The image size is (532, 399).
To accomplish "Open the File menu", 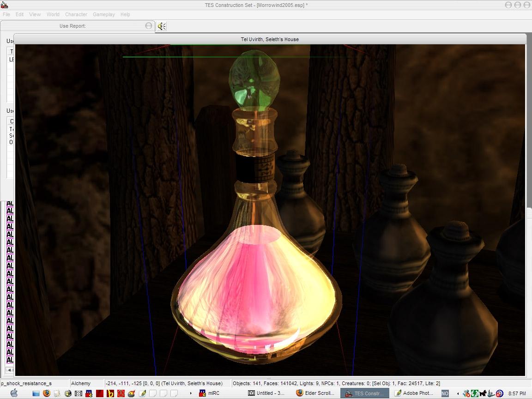I will pos(6,14).
